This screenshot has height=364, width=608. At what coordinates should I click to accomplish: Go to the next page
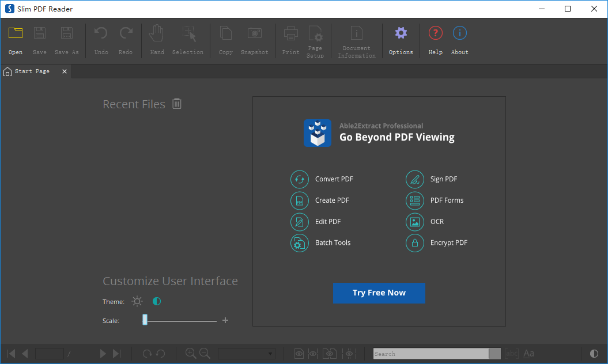coord(103,354)
